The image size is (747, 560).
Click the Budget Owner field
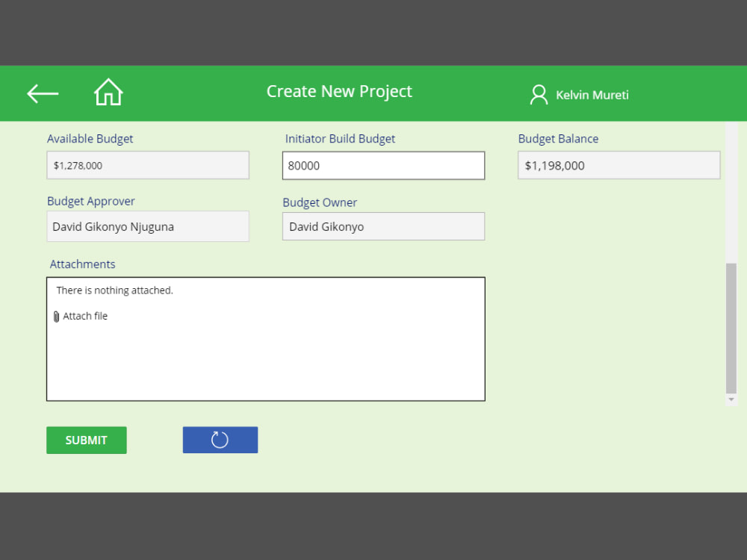tap(383, 227)
